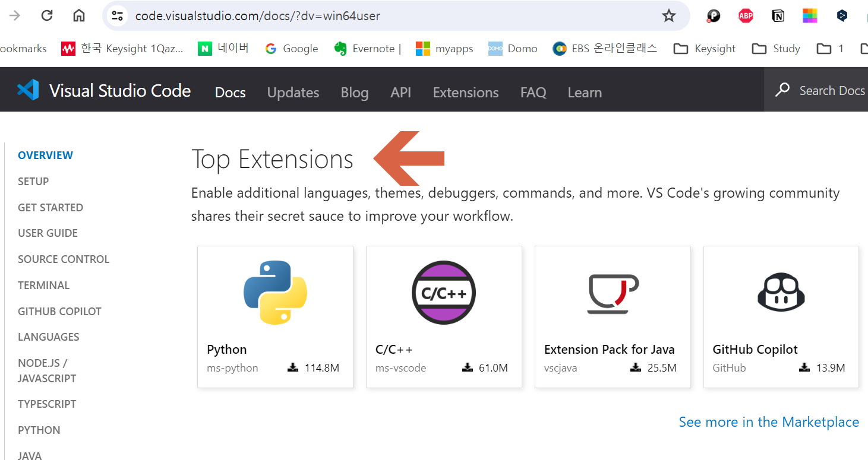Viewport: 868px width, 460px height.
Task: Open the Study bookmarks folder
Action: click(x=776, y=49)
